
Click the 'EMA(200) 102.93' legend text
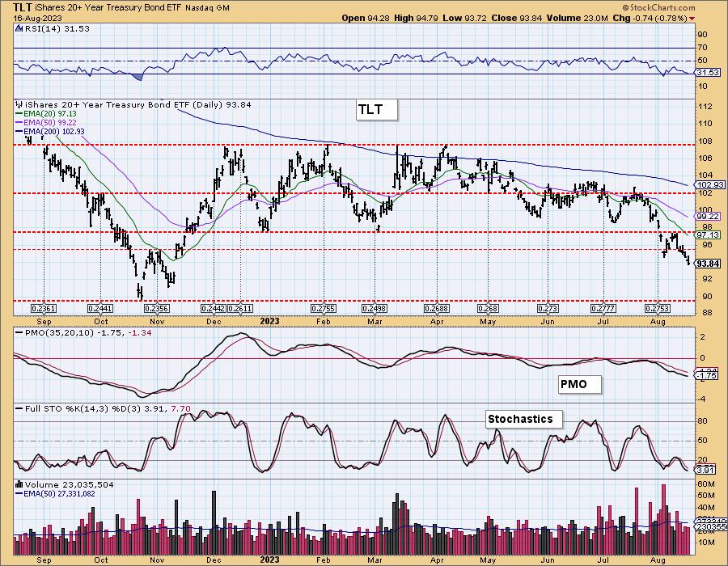pyautogui.click(x=54, y=131)
